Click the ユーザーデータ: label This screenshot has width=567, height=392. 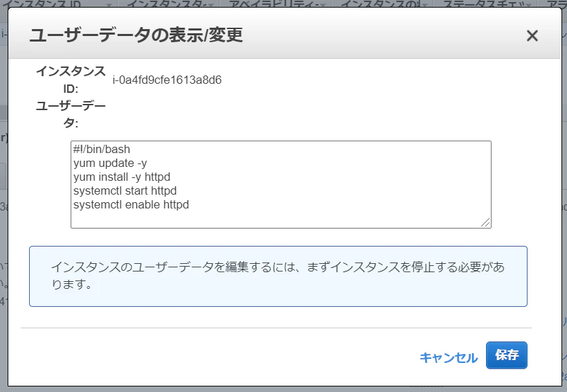pyautogui.click(x=71, y=114)
